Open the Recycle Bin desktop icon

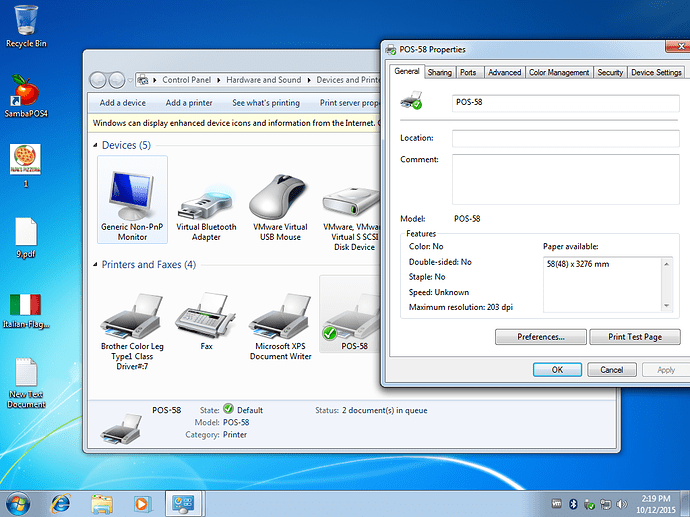pos(26,26)
